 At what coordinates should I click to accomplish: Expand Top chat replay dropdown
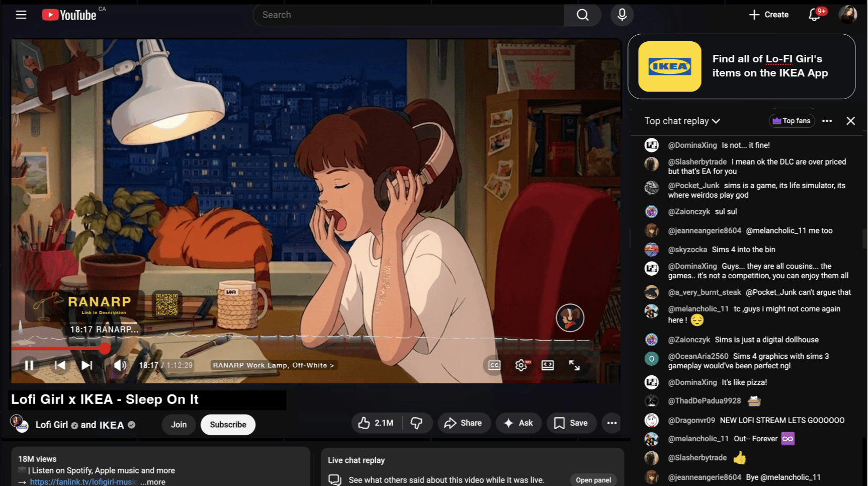[x=682, y=121]
